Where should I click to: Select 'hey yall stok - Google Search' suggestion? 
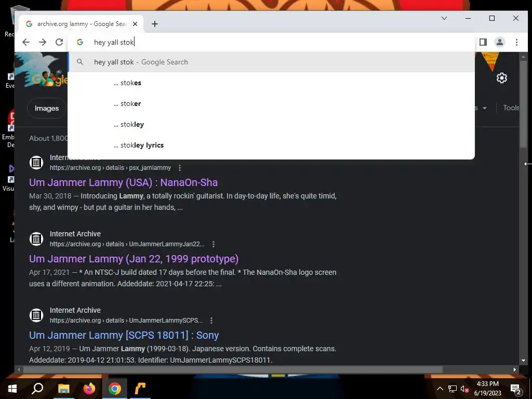271,62
